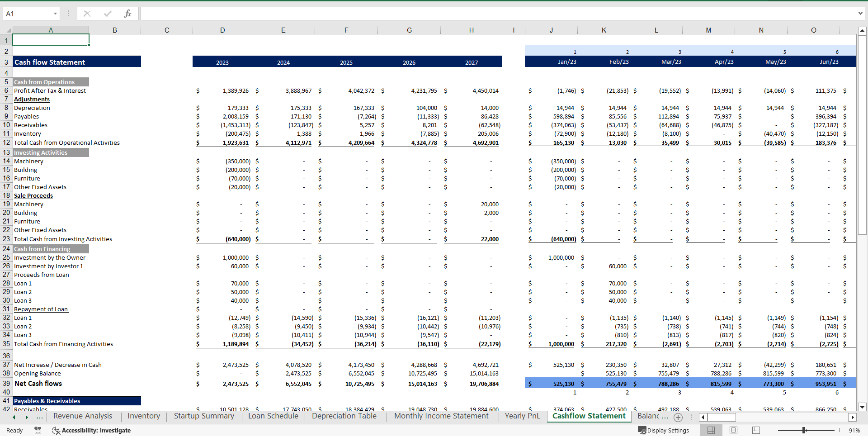Click the Insert Function (fx) icon
The width and height of the screenshot is (868, 437).
pyautogui.click(x=128, y=14)
